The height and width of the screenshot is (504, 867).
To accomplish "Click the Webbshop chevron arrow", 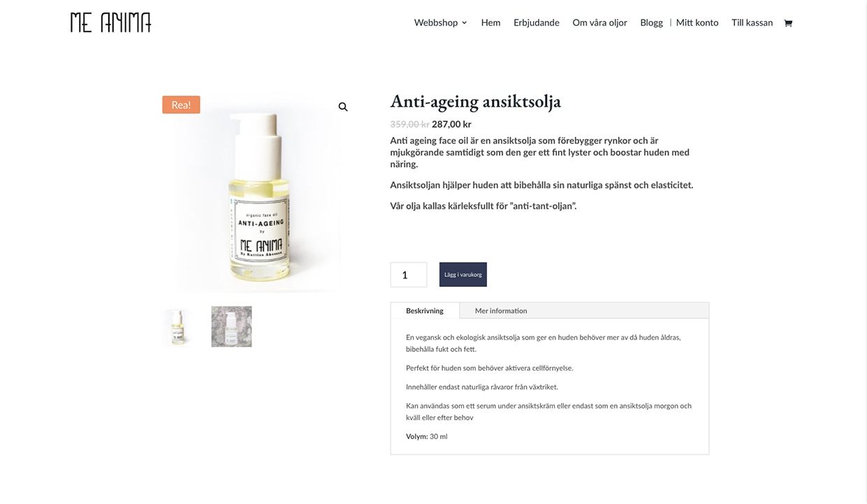I will pos(464,23).
